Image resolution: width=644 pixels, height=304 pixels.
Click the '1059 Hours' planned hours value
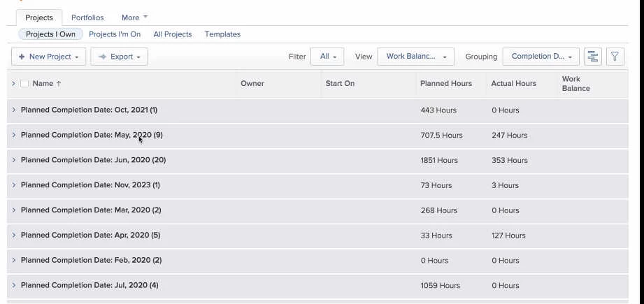coord(440,286)
